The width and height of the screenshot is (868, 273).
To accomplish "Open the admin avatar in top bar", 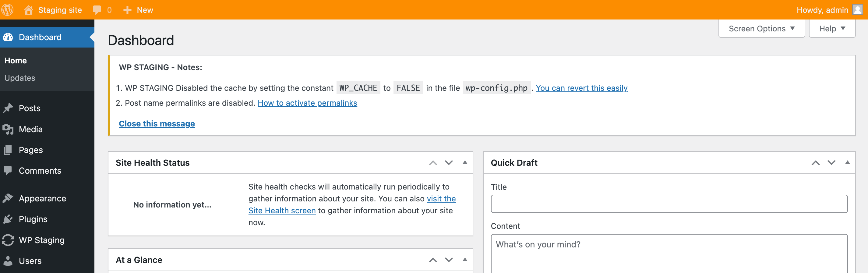I will click(x=858, y=10).
